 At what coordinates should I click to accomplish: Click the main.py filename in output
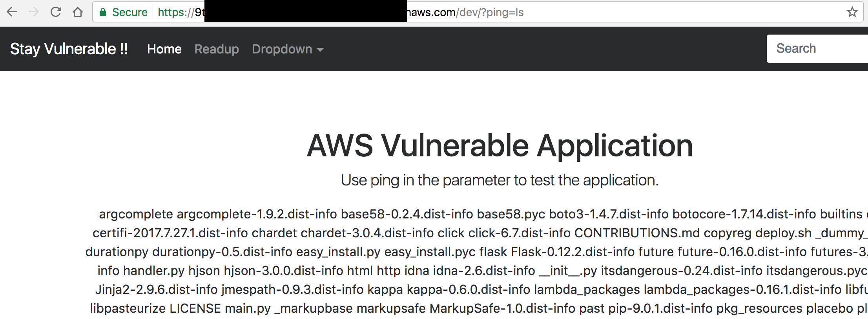click(x=248, y=308)
